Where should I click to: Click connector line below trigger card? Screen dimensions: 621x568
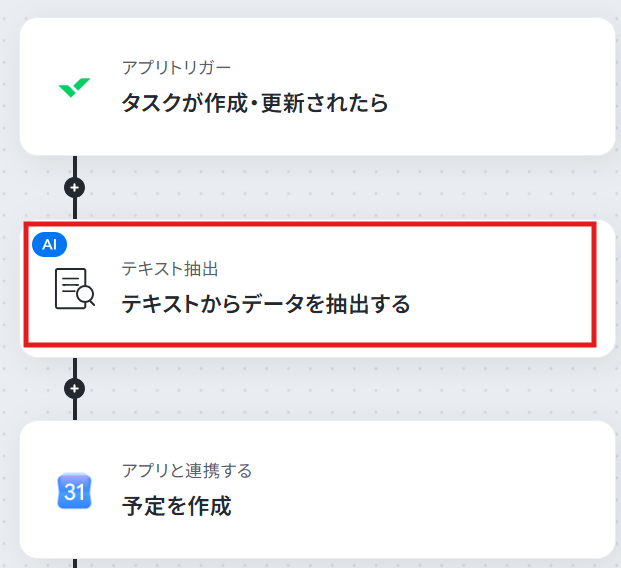75,166
